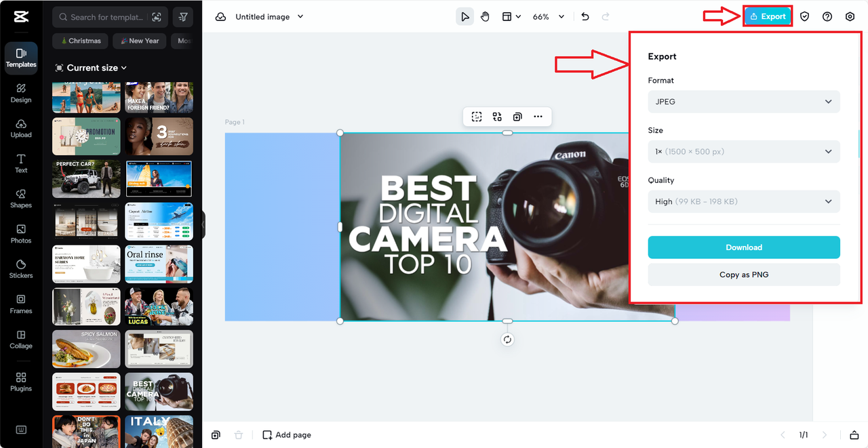868x448 pixels.
Task: Open the Shapes sidebar panel
Action: (x=21, y=199)
